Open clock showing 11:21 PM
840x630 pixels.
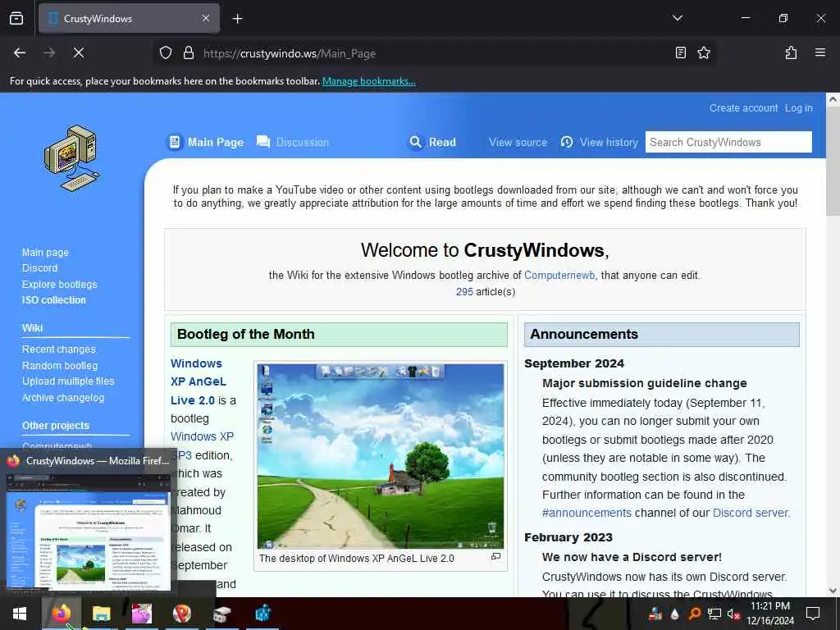tap(769, 614)
